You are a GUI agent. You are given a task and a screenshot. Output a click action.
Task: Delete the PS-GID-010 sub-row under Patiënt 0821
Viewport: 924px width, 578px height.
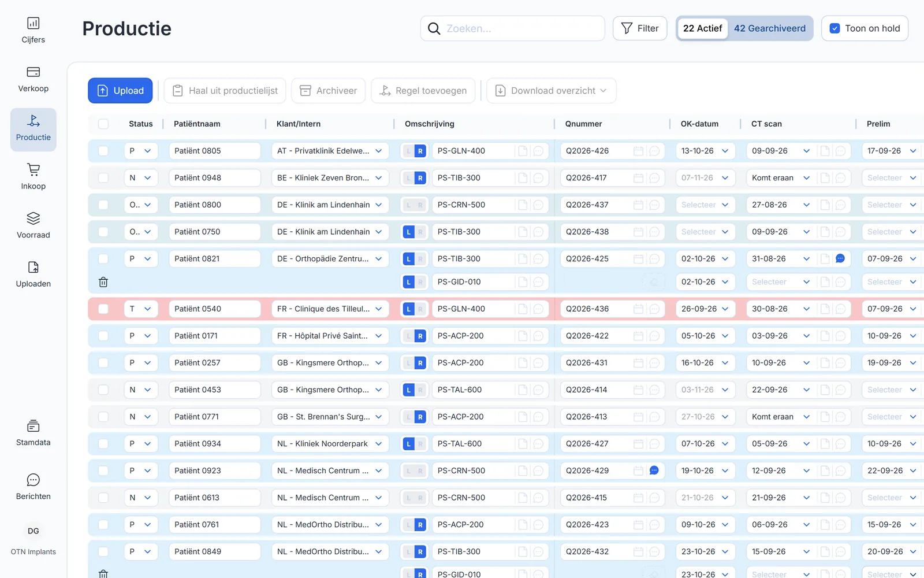[103, 282]
